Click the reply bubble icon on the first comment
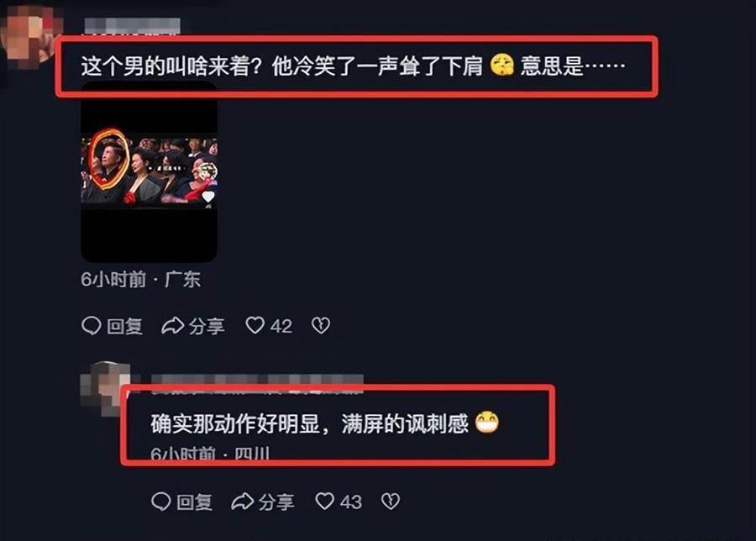Image resolution: width=756 pixels, height=541 pixels. (91, 326)
